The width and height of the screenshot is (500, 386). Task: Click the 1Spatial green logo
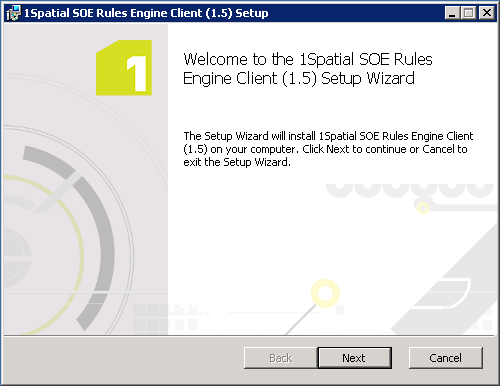(124, 68)
